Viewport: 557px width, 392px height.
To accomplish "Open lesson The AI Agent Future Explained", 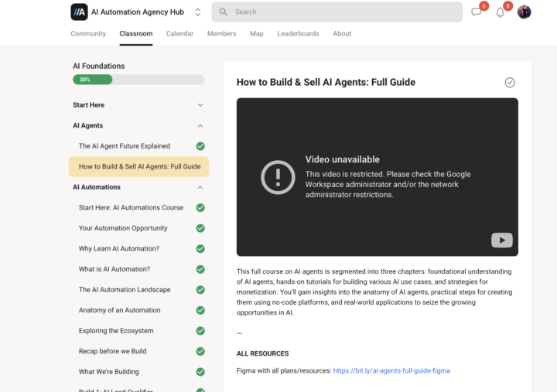I will 125,146.
